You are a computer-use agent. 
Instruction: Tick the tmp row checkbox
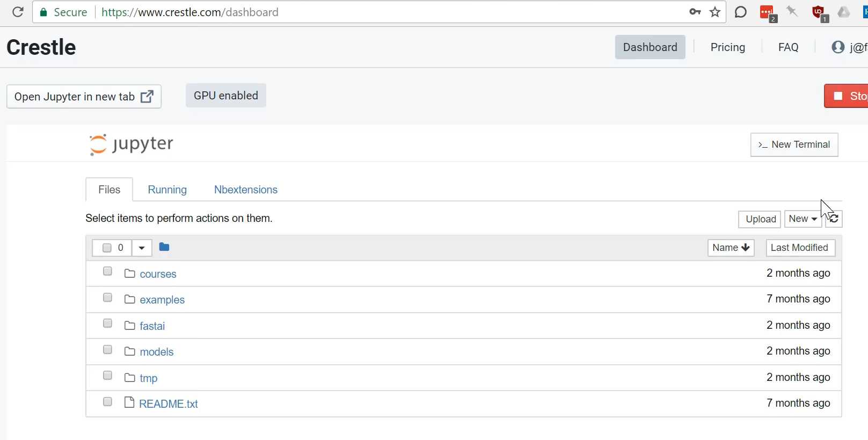[x=107, y=376]
